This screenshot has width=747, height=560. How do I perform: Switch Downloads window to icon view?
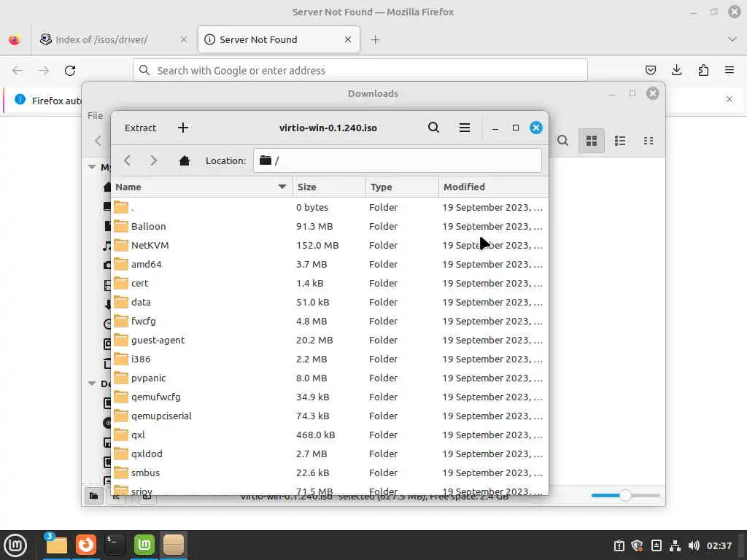[x=592, y=141]
